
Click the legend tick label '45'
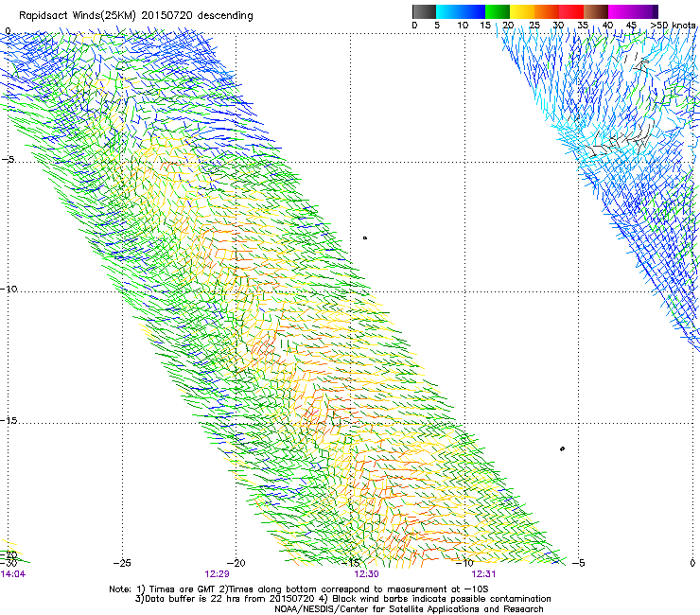(x=631, y=26)
